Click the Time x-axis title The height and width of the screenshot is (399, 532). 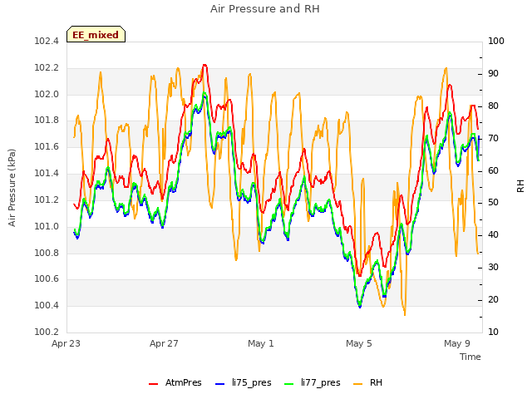click(470, 357)
